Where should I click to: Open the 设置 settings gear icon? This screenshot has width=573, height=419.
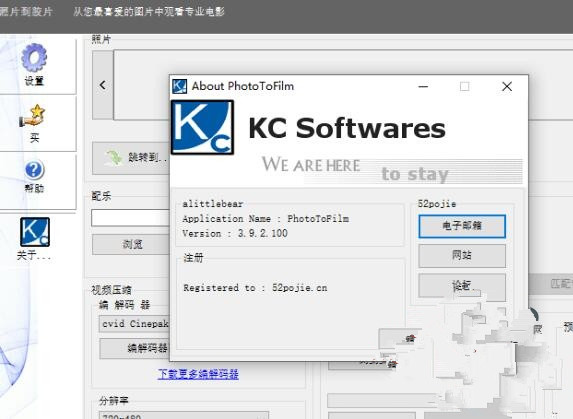pos(34,58)
